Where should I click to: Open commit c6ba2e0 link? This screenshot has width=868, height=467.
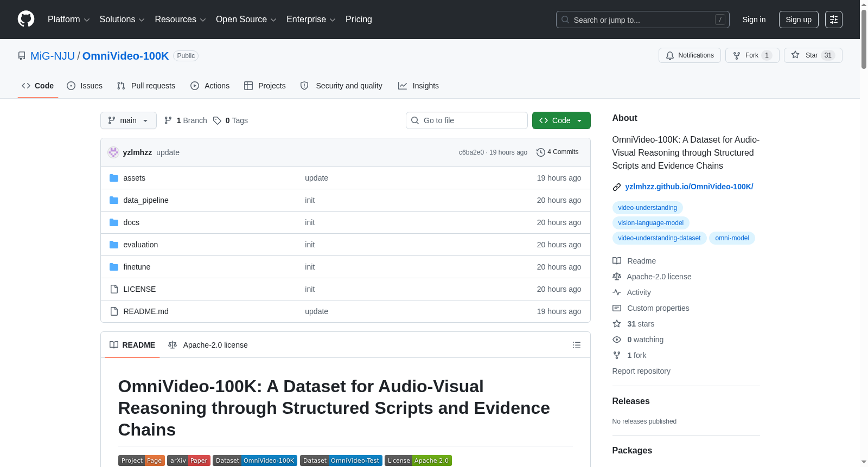[471, 152]
